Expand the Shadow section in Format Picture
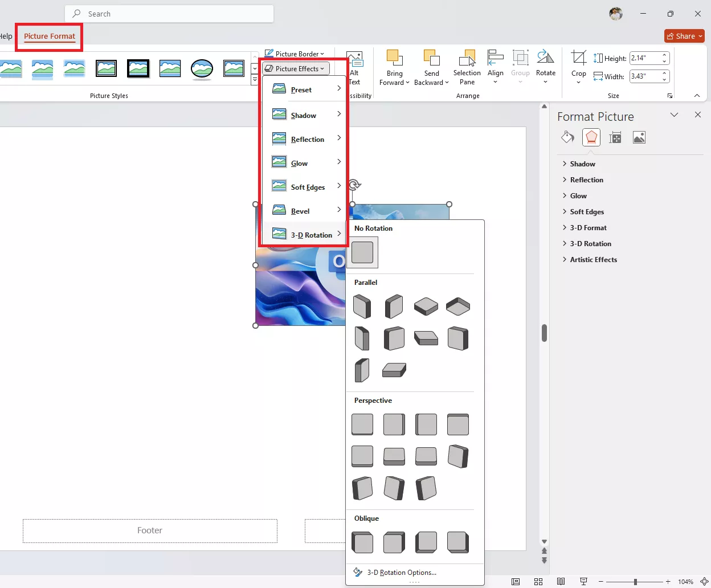This screenshot has width=711, height=588. [582, 164]
